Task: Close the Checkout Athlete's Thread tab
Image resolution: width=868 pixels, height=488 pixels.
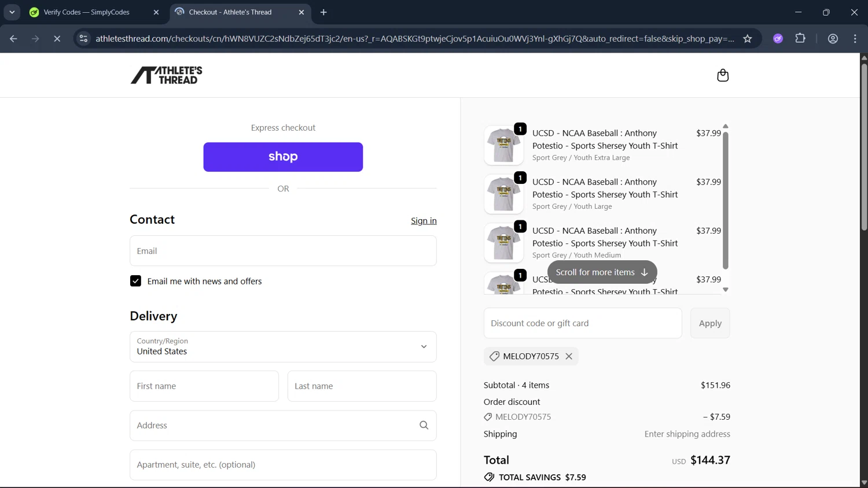Action: coord(301,12)
